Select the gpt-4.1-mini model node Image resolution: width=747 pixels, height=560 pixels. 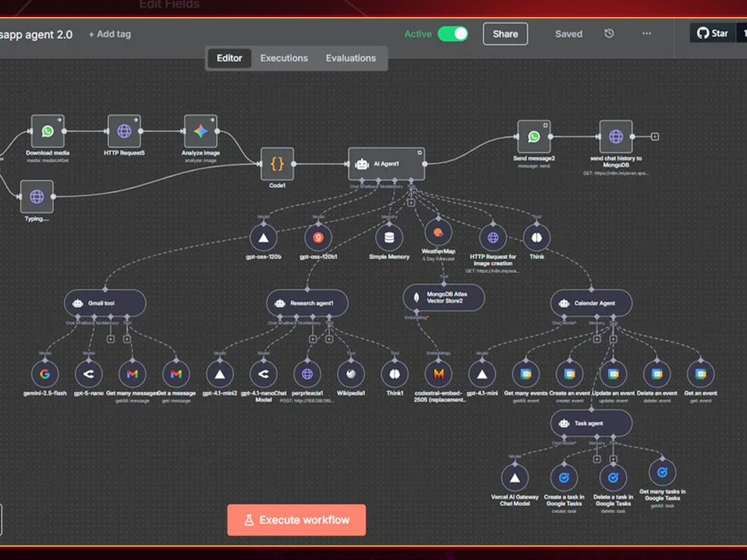(x=482, y=374)
